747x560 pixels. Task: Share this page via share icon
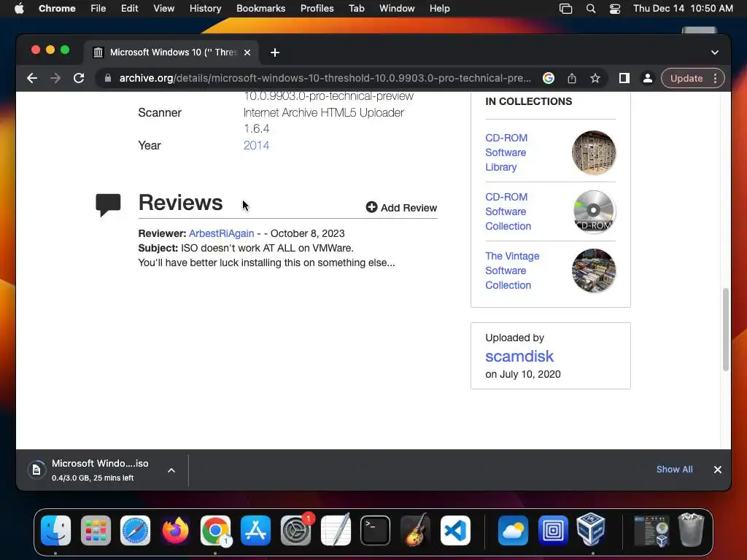[572, 78]
